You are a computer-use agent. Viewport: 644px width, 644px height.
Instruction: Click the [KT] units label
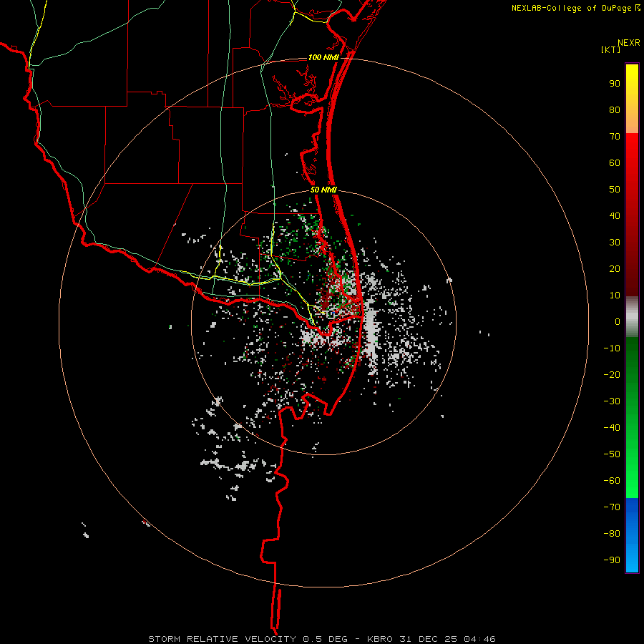pyautogui.click(x=611, y=49)
